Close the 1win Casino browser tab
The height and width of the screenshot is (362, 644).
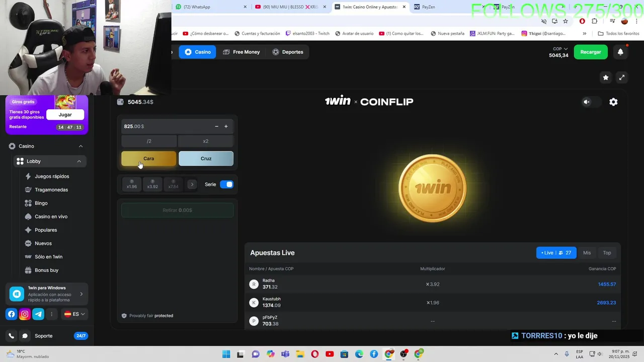coord(404,7)
